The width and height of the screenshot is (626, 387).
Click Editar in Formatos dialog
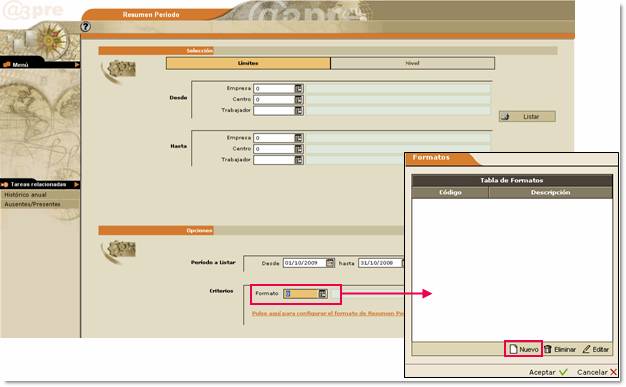595,349
